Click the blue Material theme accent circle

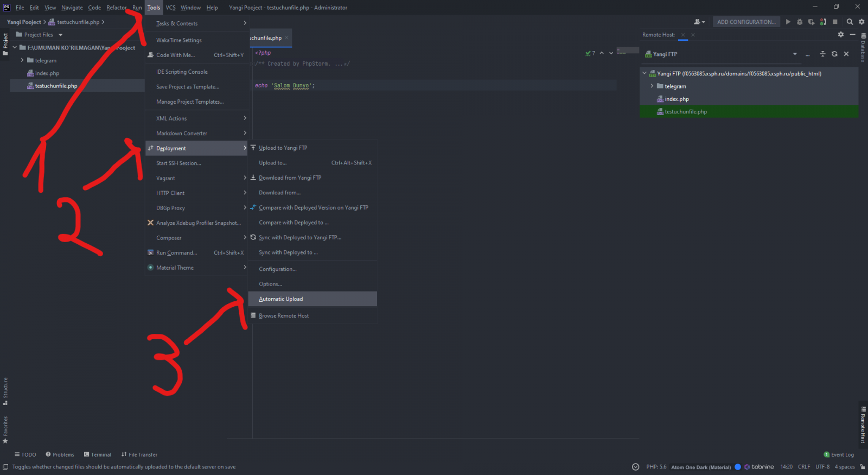coord(738,467)
